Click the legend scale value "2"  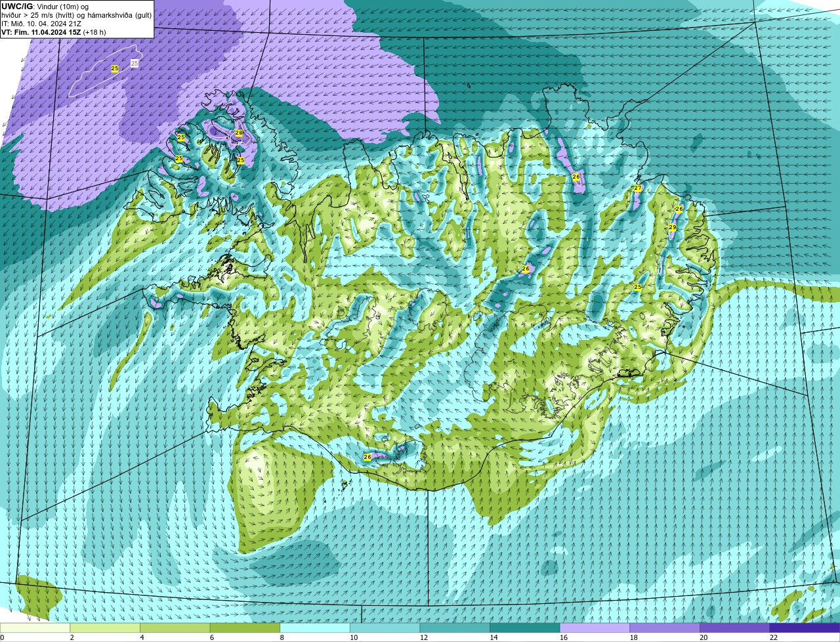click(x=72, y=637)
